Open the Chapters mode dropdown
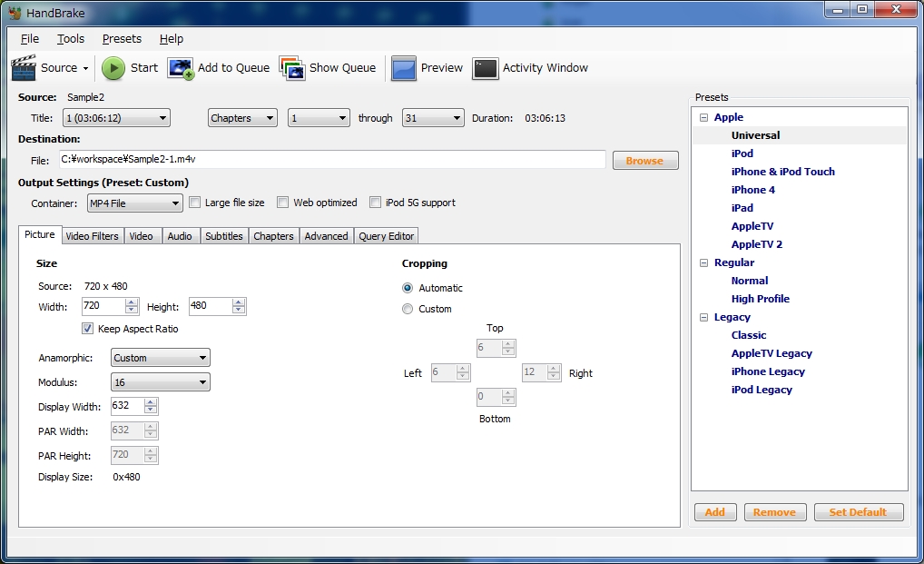This screenshot has height=564, width=924. tap(242, 118)
